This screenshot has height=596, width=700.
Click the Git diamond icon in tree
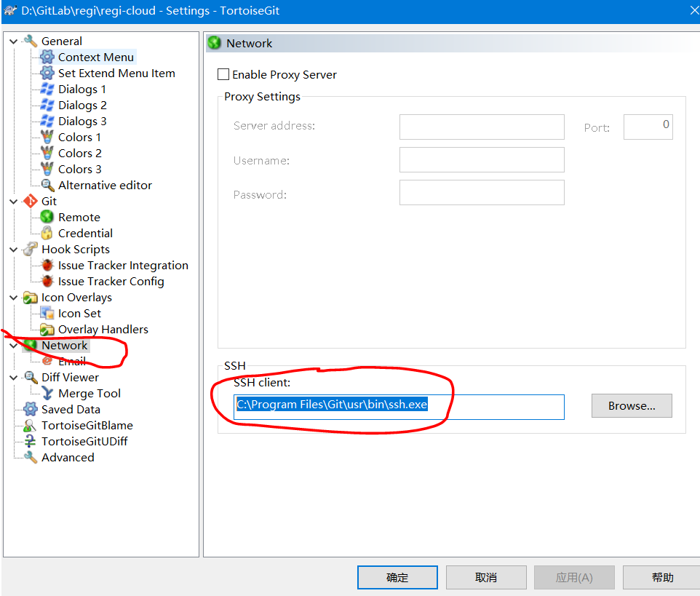[30, 202]
